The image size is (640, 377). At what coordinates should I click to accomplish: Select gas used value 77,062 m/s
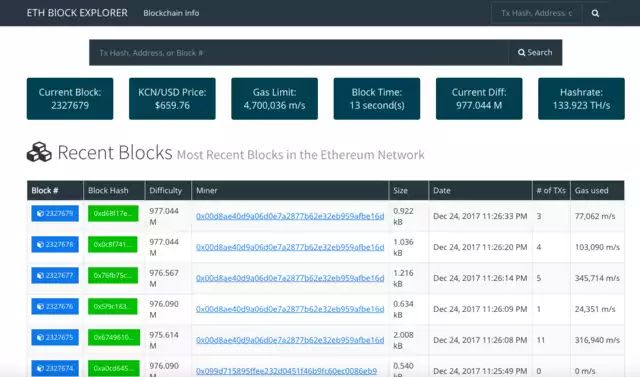point(595,216)
